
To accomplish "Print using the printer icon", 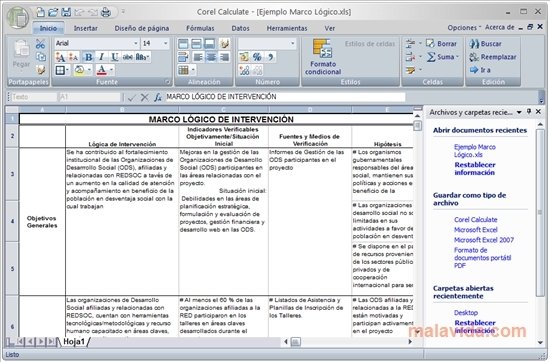I will click(106, 13).
